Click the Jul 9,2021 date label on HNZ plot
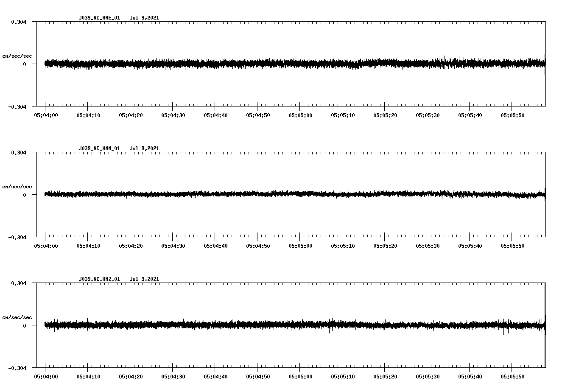Screen dimensions: 576x392 coord(145,279)
